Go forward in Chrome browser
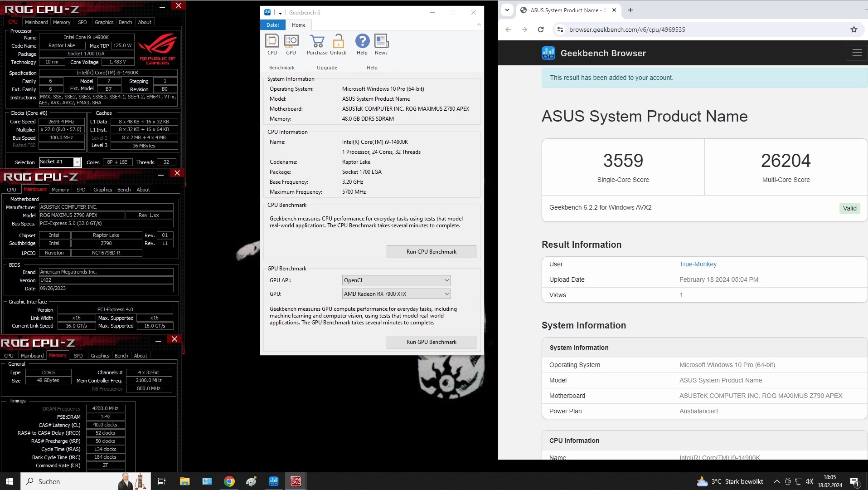Screen dimensions: 868x490 click(x=524, y=29)
